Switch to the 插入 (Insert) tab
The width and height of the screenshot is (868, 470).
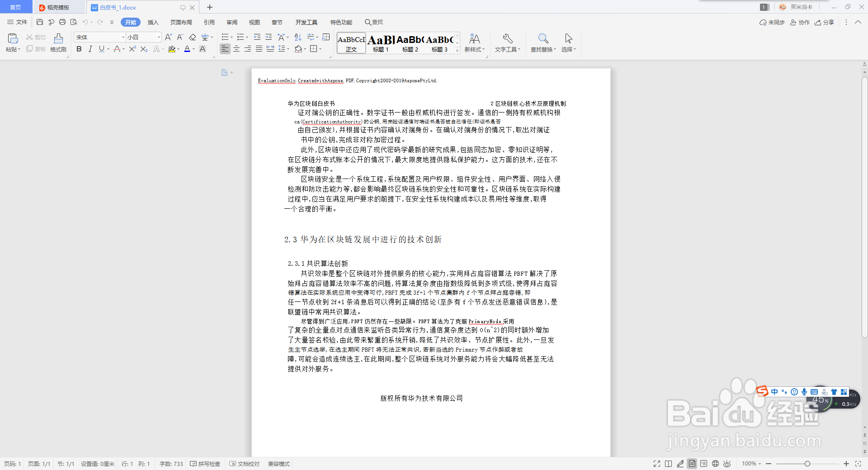[x=153, y=22]
